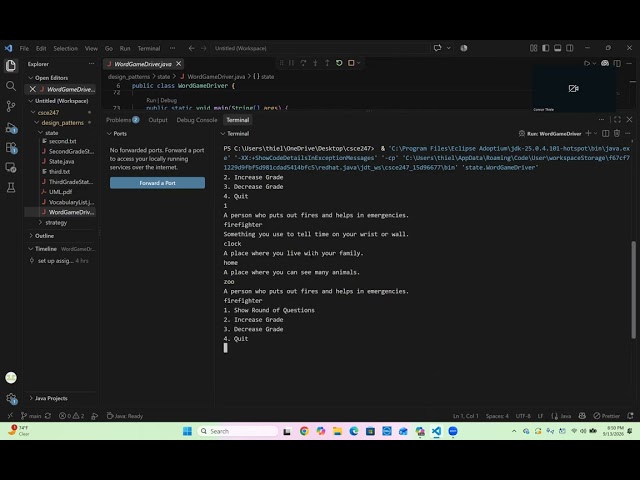Click debug Step Out button

[x=327, y=63]
